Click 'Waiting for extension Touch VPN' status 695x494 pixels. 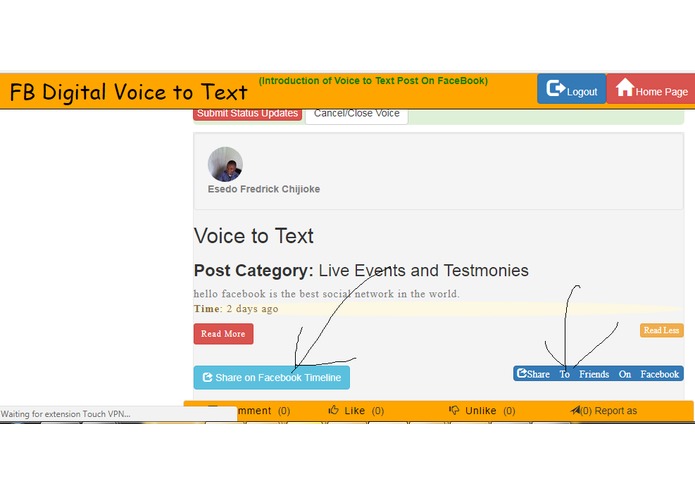point(66,414)
